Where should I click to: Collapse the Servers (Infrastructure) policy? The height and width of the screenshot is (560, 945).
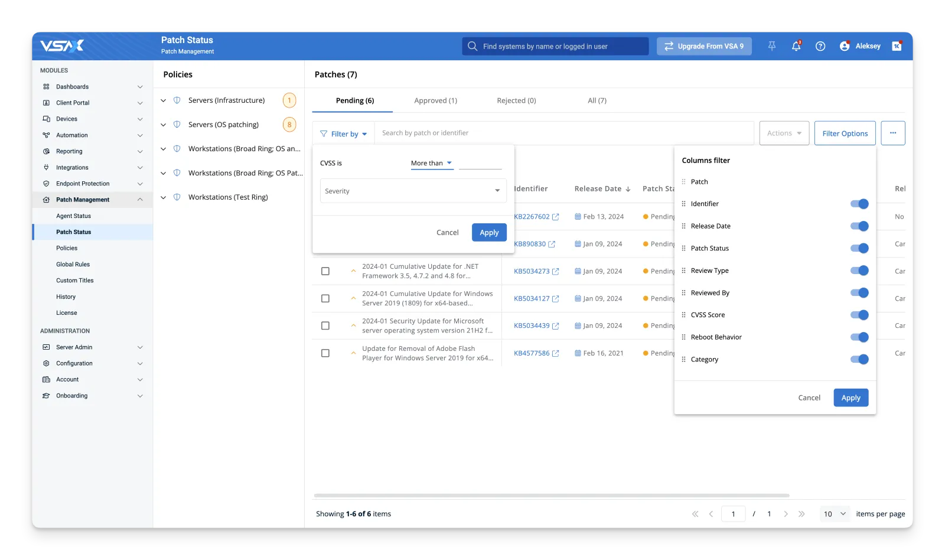tap(164, 100)
